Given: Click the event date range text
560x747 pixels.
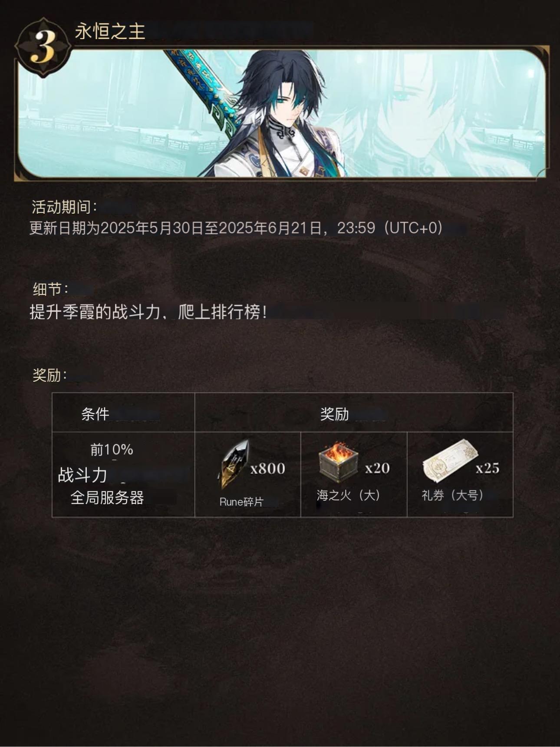Looking at the screenshot, I should pyautogui.click(x=236, y=228).
